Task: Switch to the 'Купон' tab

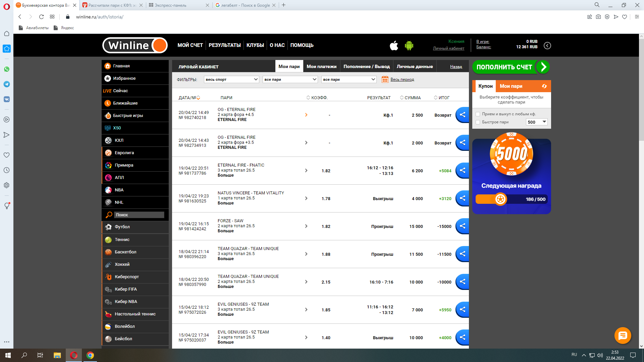Action: coord(485,86)
